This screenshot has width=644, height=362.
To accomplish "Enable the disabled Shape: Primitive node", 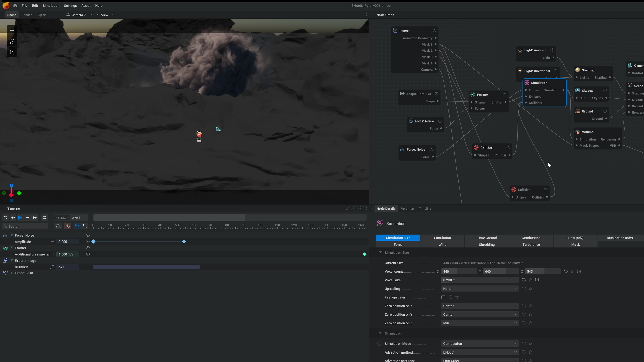I will 437,94.
